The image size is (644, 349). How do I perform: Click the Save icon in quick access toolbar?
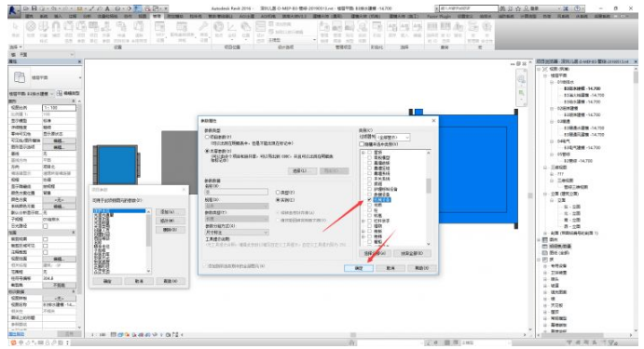[34, 8]
